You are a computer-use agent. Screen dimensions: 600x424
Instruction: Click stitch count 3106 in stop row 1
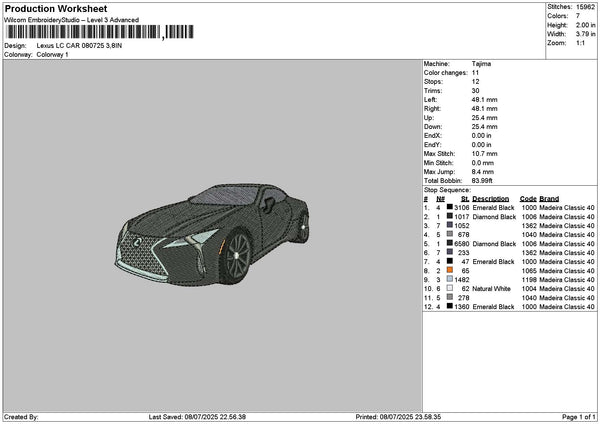[461, 208]
